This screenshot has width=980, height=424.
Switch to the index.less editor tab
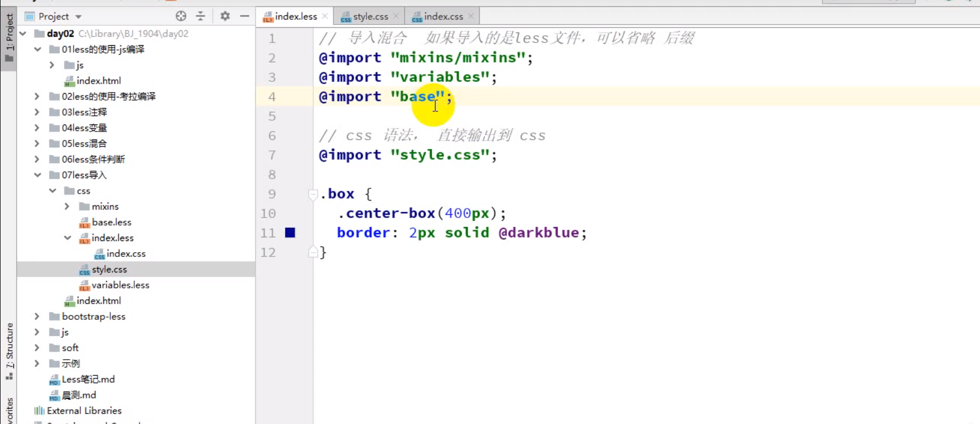[x=296, y=16]
